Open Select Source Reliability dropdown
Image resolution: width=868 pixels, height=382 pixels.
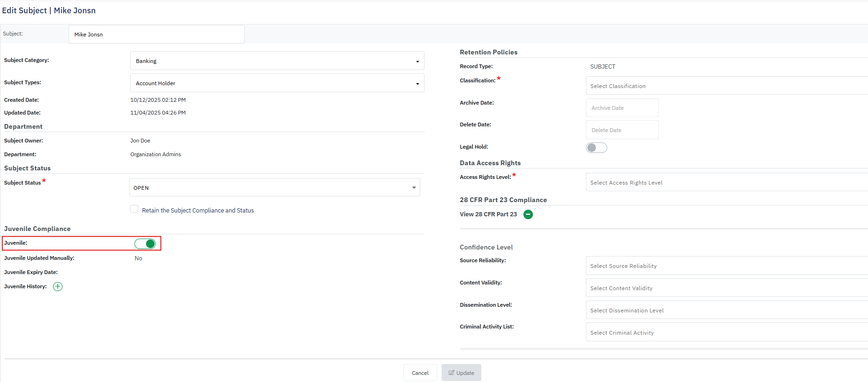[726, 266]
